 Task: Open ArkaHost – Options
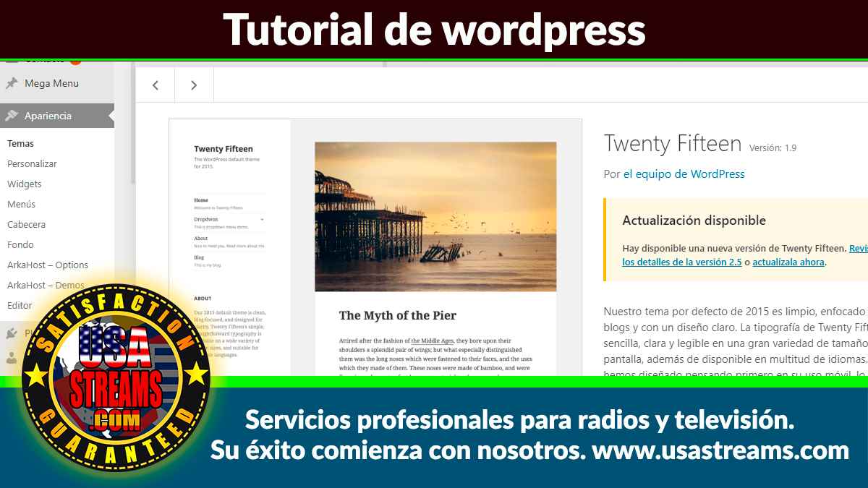click(x=48, y=265)
